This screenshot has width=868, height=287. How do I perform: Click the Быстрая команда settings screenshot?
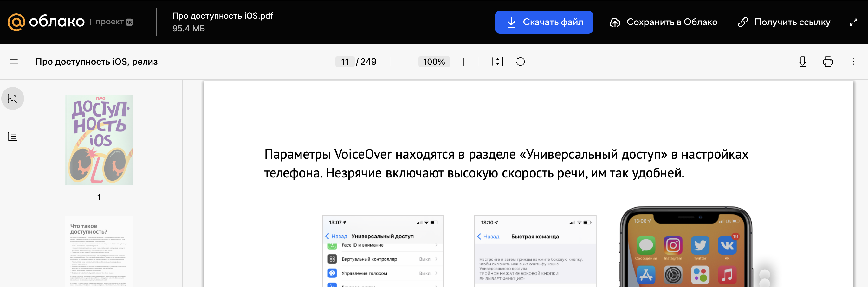(x=535, y=251)
